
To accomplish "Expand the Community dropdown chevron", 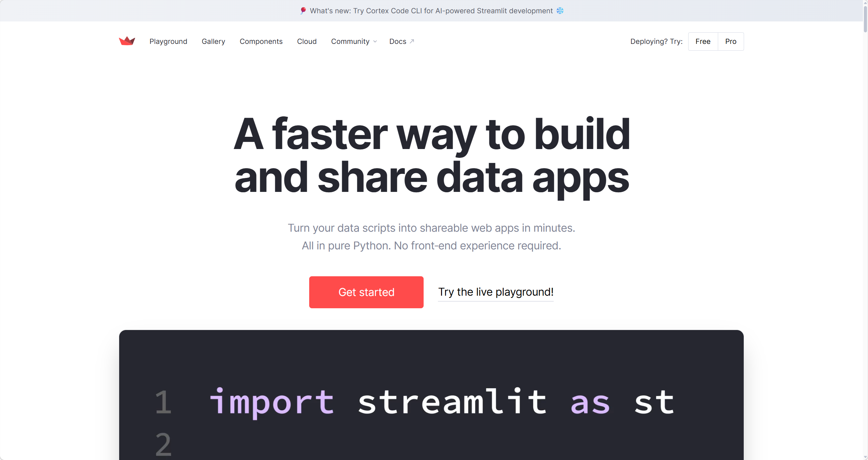I will [375, 42].
